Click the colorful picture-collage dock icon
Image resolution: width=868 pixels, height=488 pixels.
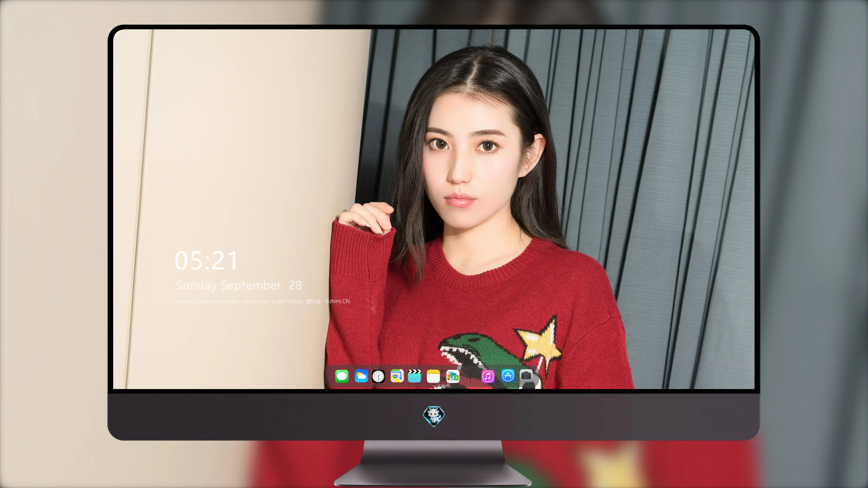(453, 376)
